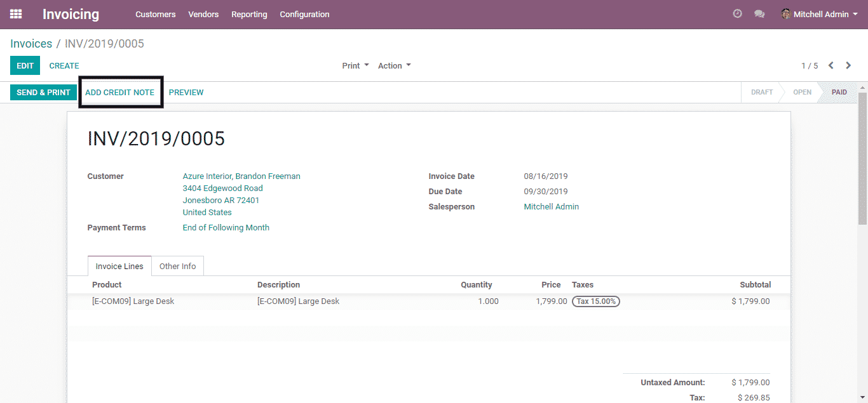
Task: Click the Edit button
Action: click(x=25, y=65)
